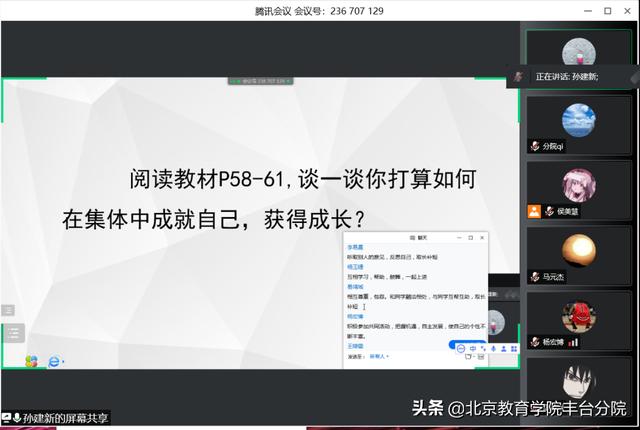Maximize the Tencent Meeting window

608,11
